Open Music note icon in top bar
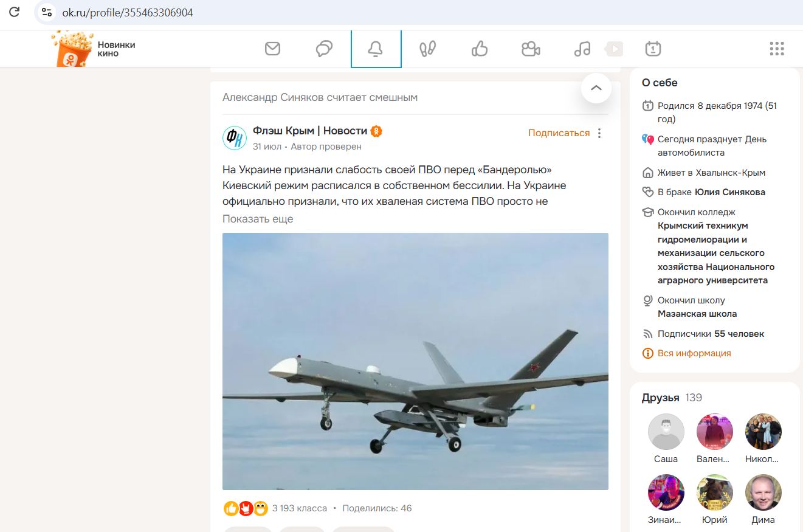 [x=582, y=49]
